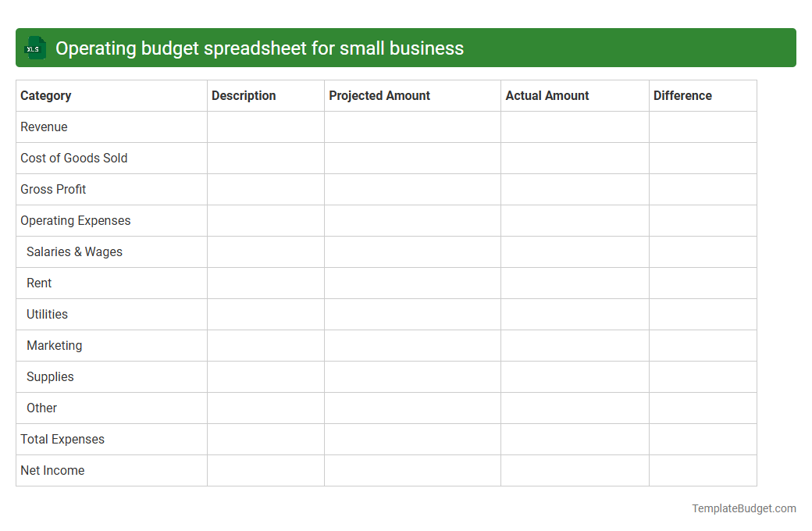
Task: Select the Salaries & Wages sub-item
Action: click(x=74, y=251)
